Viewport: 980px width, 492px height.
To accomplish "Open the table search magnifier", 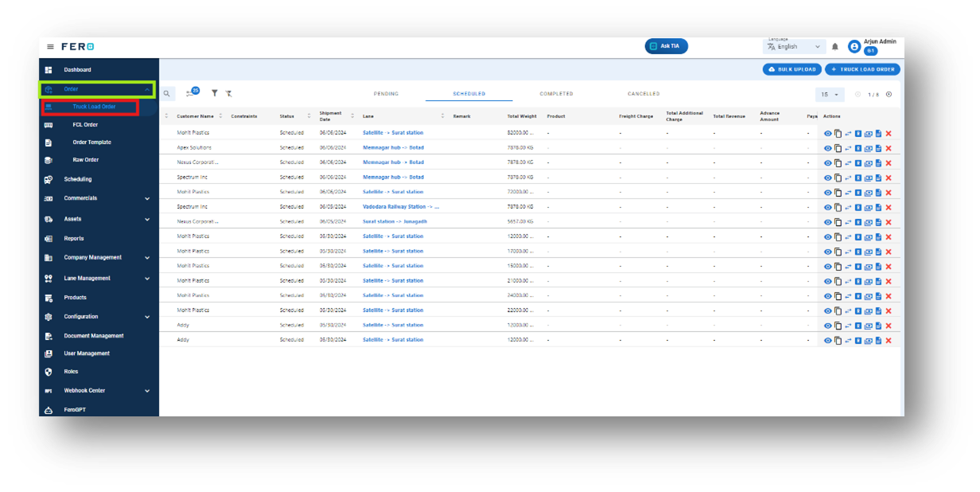I will [x=167, y=93].
